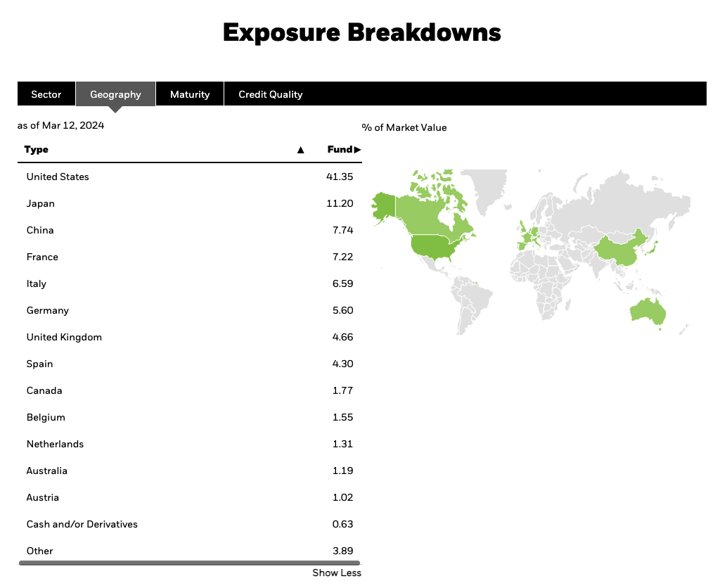The width and height of the screenshot is (727, 588).
Task: Click the horizontal scrollbar under table
Action: pos(189,563)
